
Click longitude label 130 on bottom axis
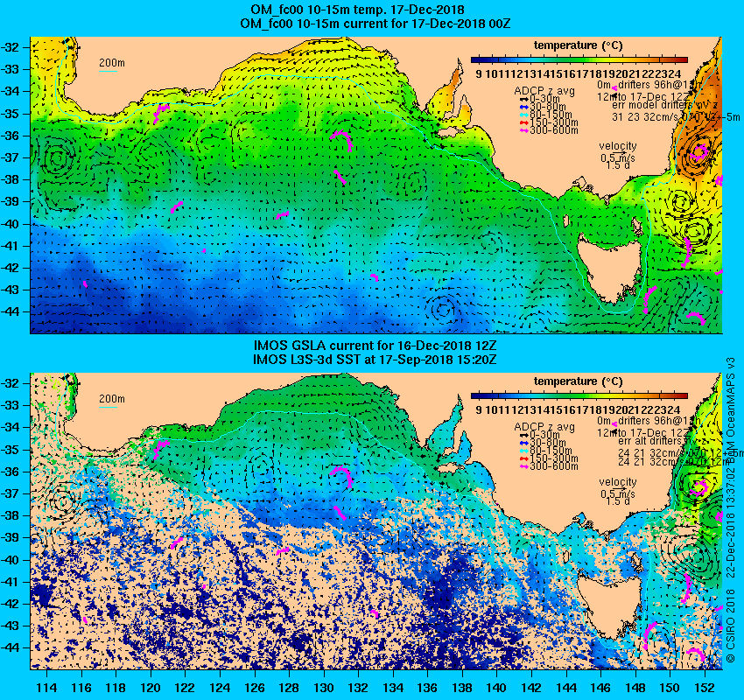(x=324, y=688)
